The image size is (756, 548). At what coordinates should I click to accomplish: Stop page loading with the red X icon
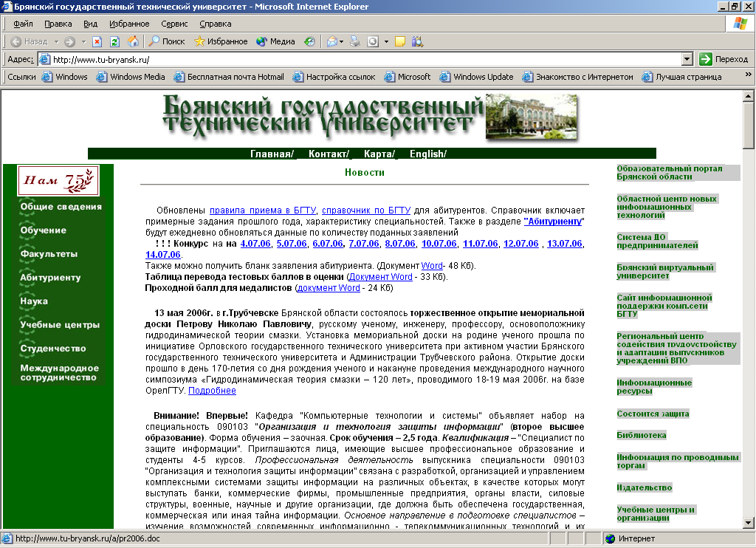click(97, 41)
